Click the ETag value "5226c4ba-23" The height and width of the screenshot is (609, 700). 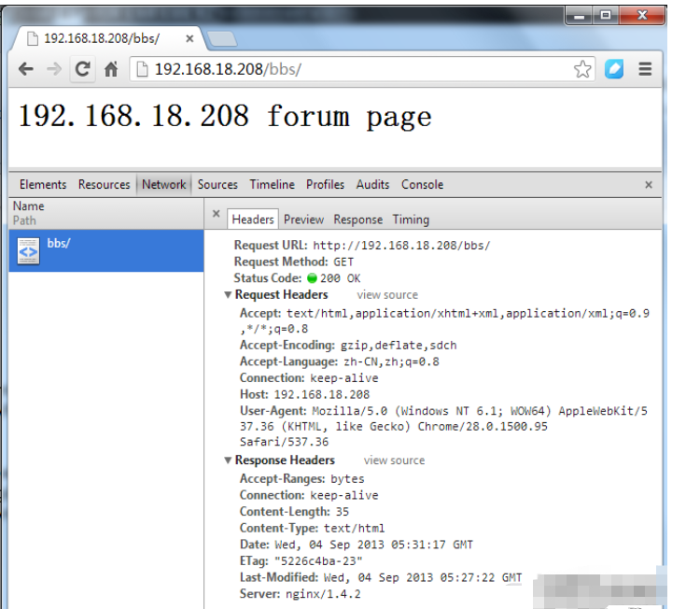point(319,560)
